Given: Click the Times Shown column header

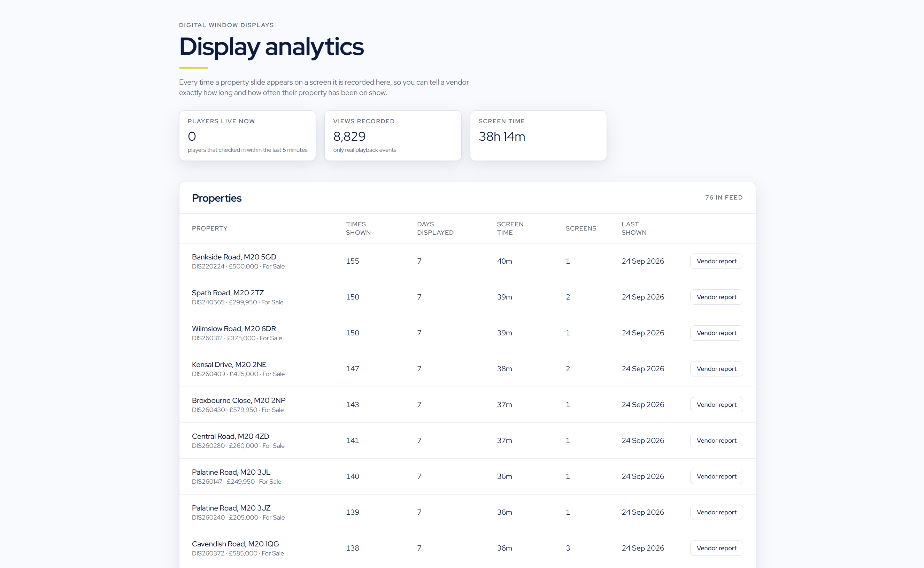Looking at the screenshot, I should coord(358,228).
